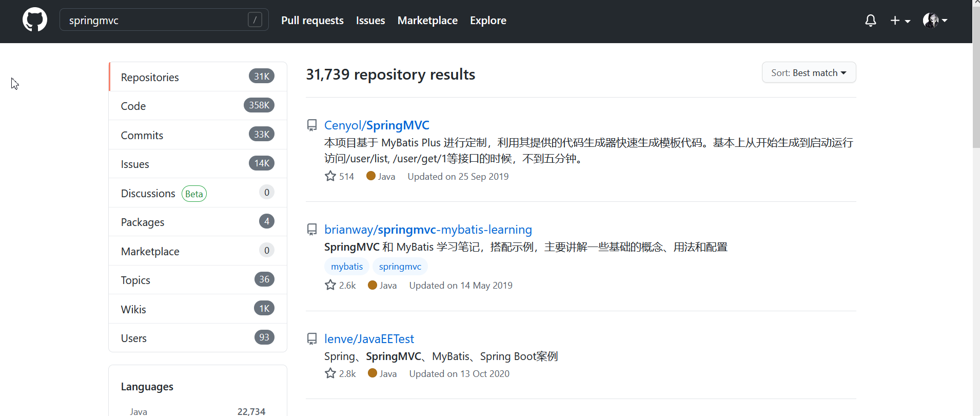
Task: Click the star icon showing 514
Action: (330, 176)
